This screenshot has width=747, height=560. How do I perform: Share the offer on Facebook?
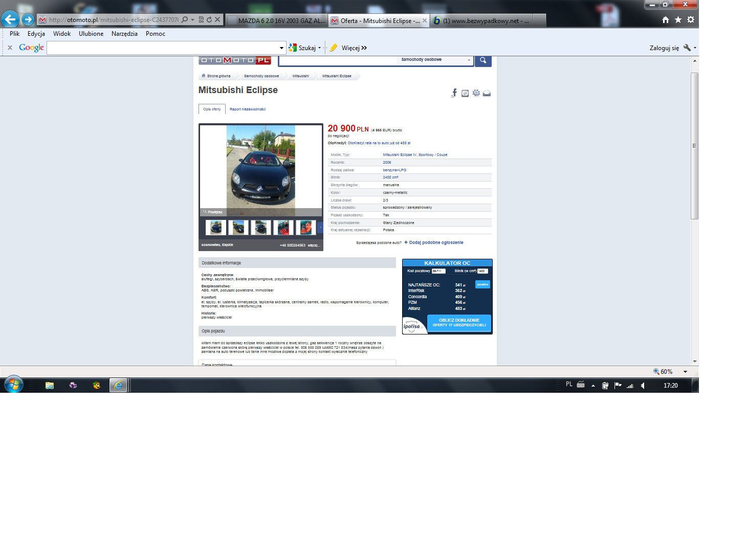point(454,93)
